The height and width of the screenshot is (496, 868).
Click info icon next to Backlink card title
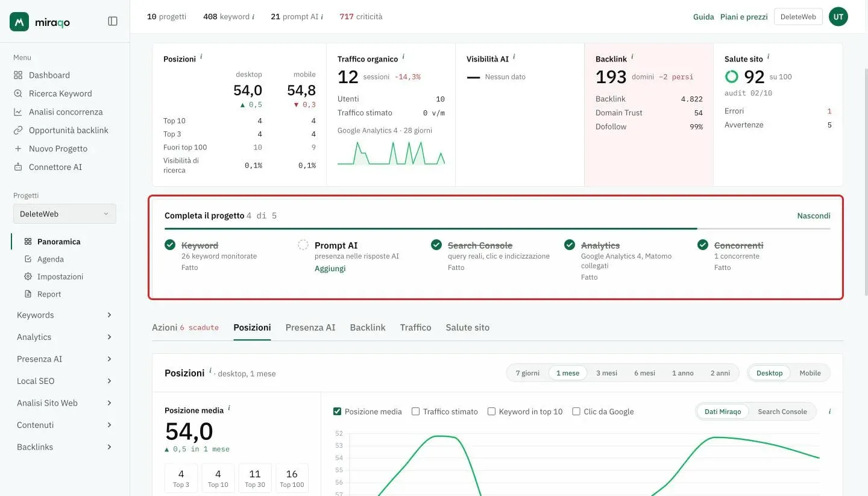(632, 57)
